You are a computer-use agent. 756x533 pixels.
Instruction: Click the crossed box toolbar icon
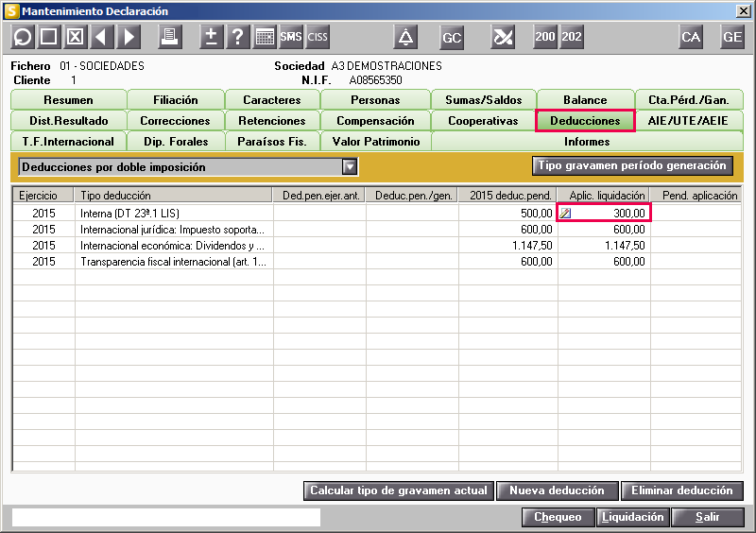[76, 37]
